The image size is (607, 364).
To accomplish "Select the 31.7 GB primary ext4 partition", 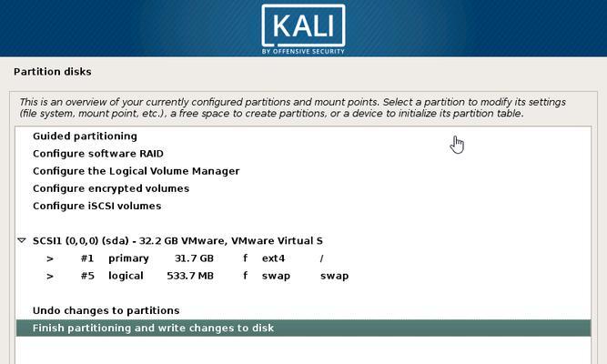I will pyautogui.click(x=304, y=258).
